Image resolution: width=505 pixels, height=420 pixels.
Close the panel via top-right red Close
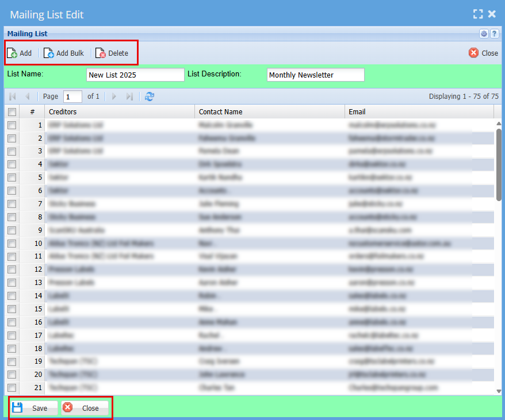(x=483, y=53)
